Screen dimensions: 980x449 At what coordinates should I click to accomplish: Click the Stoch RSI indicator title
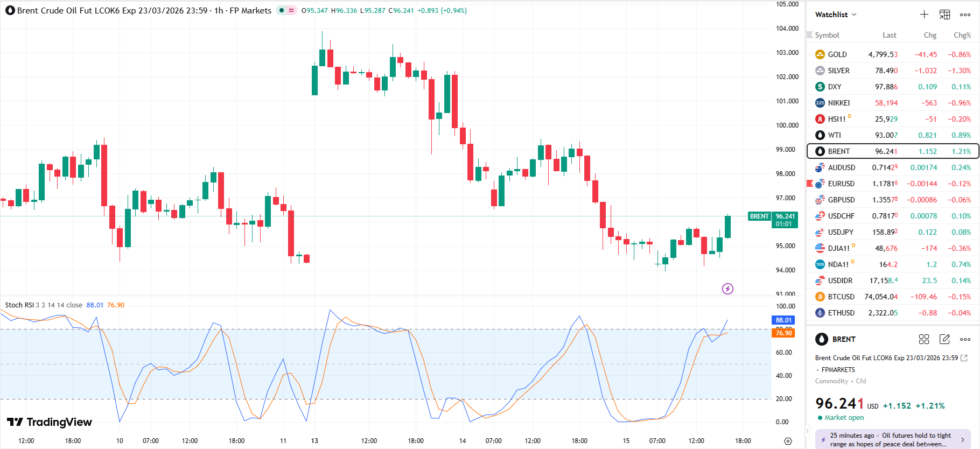point(19,305)
